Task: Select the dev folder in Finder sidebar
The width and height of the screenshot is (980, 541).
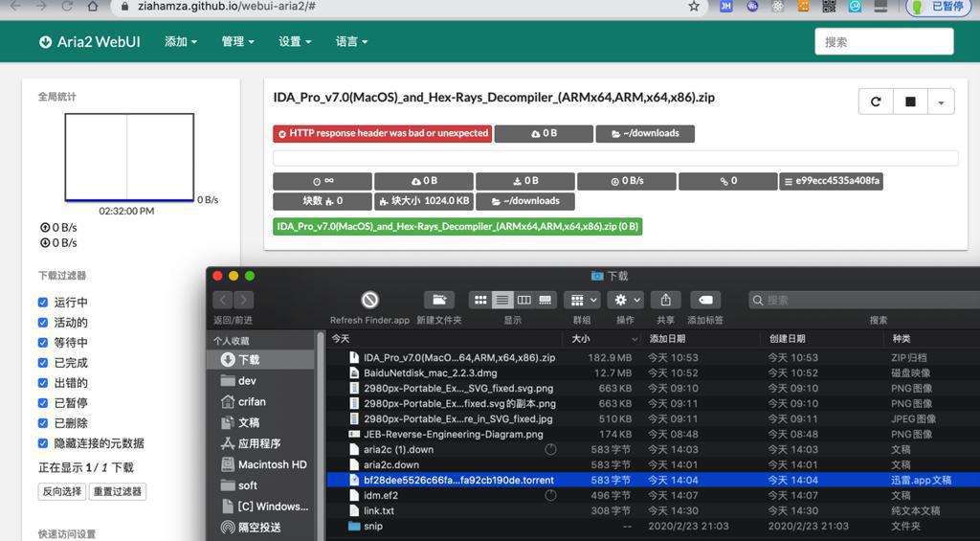Action: click(262, 381)
